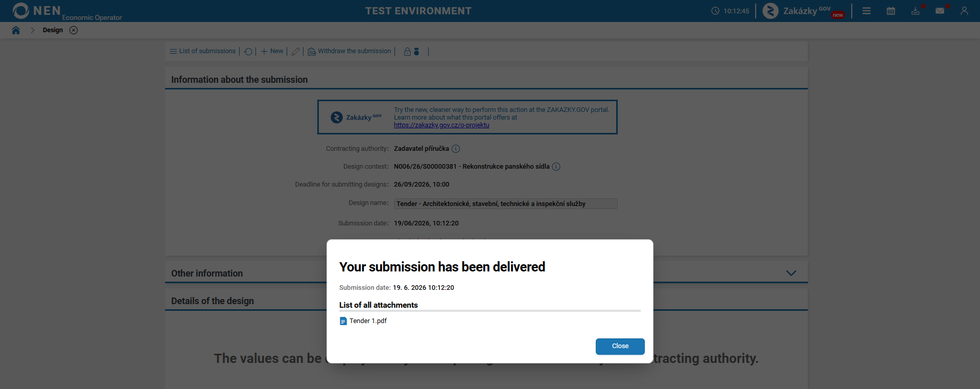
Task: Open the Zakázky GOV portal logo
Action: [803, 11]
